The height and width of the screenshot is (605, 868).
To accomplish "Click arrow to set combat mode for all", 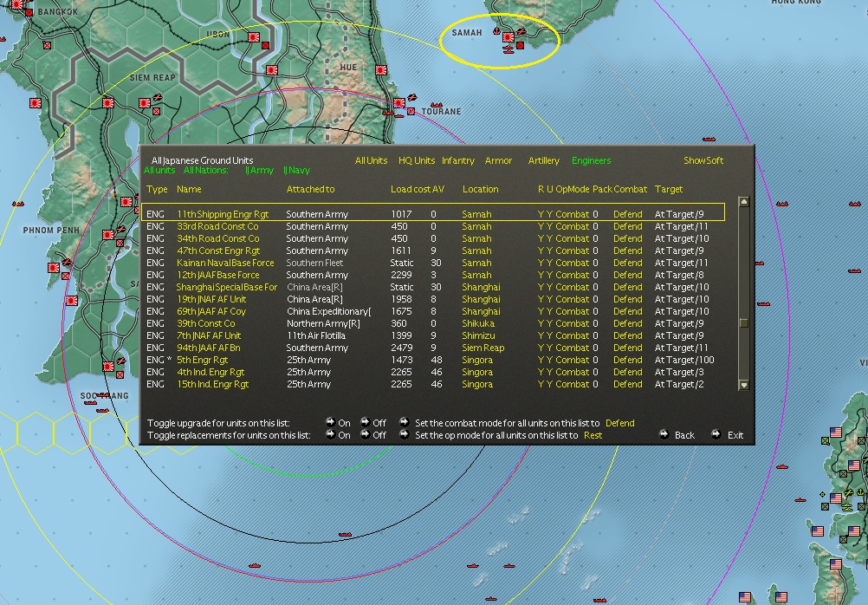I will 404,422.
